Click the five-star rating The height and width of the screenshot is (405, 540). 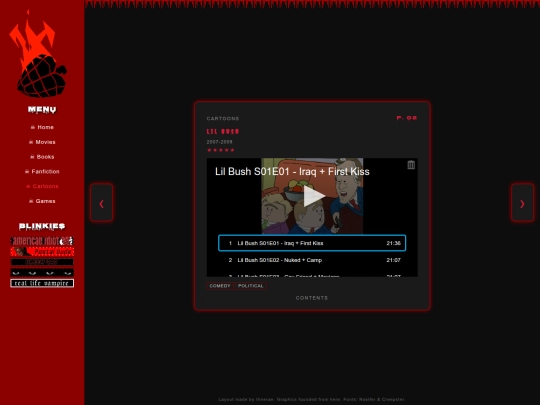tap(221, 150)
